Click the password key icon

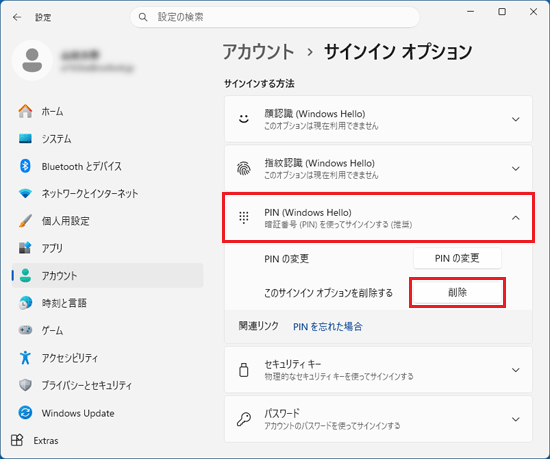point(244,419)
